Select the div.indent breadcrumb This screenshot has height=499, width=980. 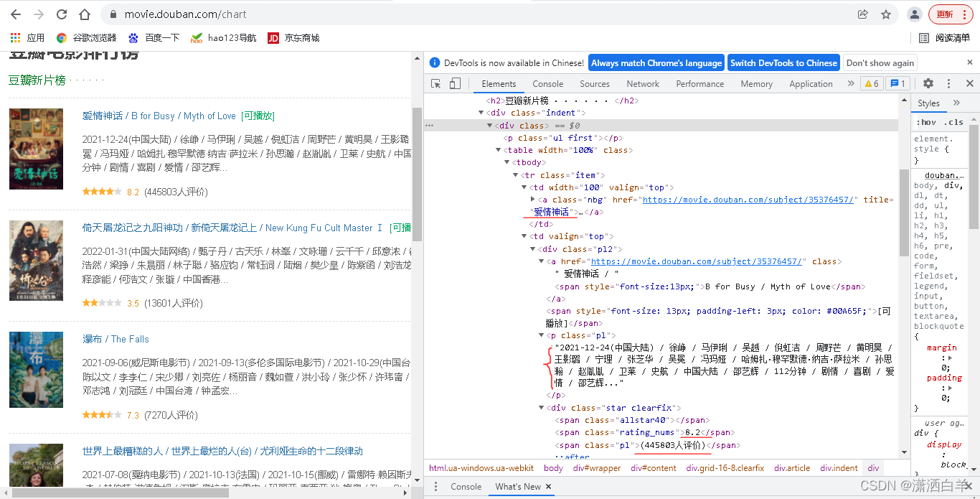tap(839, 468)
